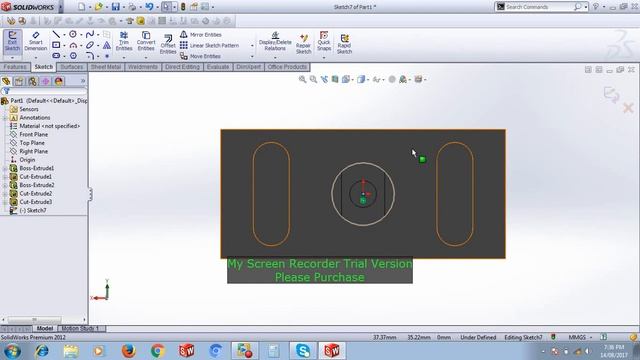The width and height of the screenshot is (640, 360).
Task: Click the Print icon
Action: (x=132, y=7)
